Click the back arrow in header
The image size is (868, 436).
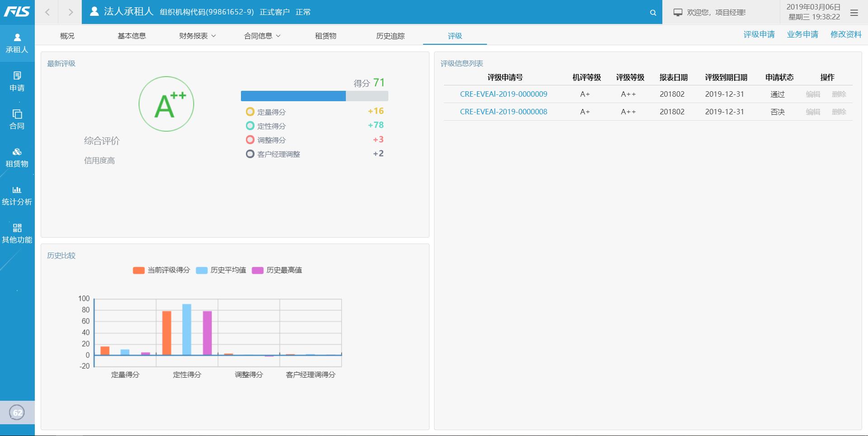tap(47, 12)
